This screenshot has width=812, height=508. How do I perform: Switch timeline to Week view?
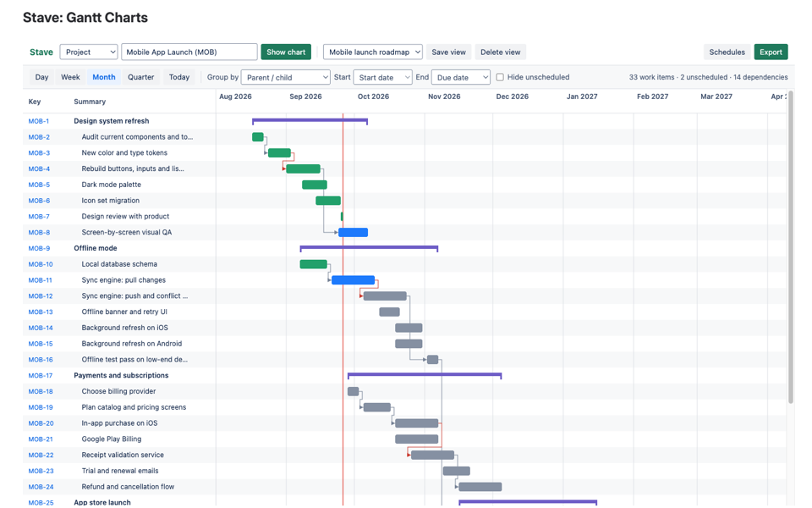[x=70, y=77]
